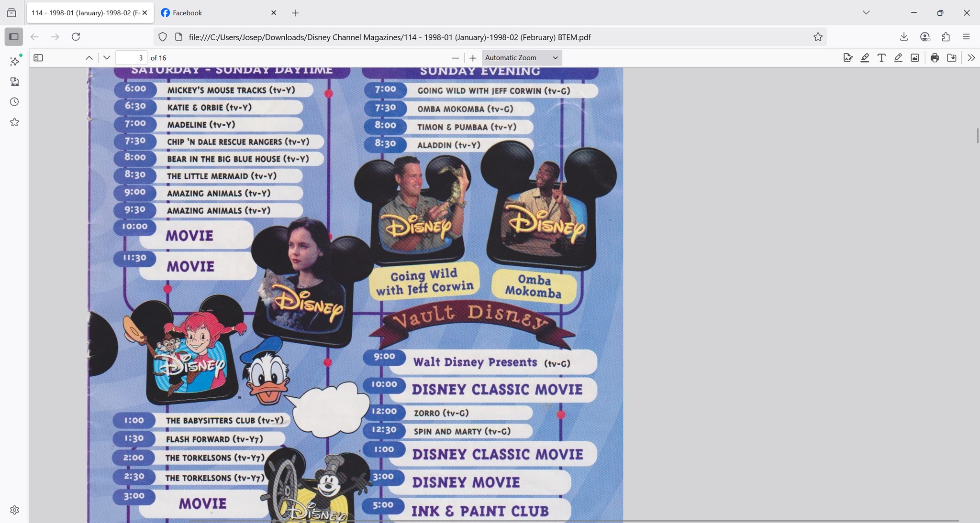Screen dimensions: 980x523
Task: Open sidebar customization settings gear
Action: [14, 510]
